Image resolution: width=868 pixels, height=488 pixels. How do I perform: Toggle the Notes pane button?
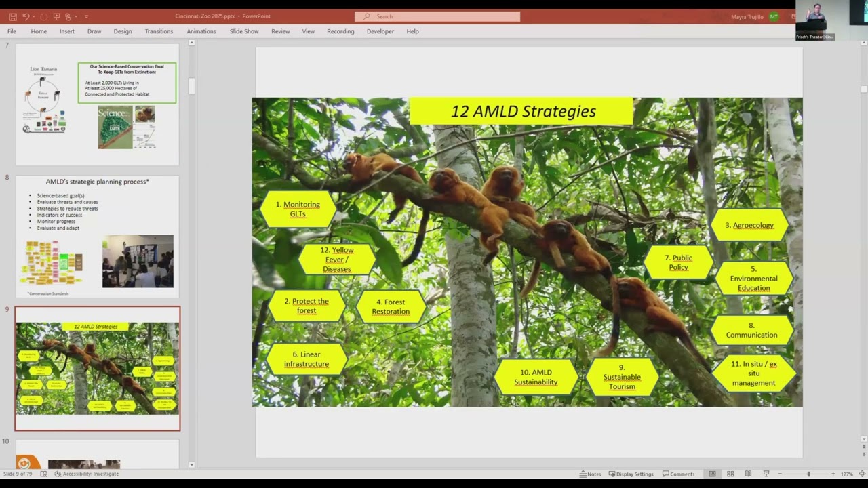point(590,474)
